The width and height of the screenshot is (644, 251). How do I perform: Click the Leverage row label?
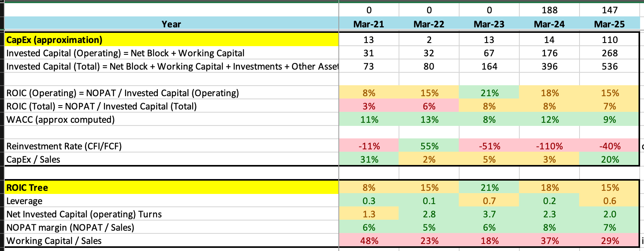(x=171, y=201)
